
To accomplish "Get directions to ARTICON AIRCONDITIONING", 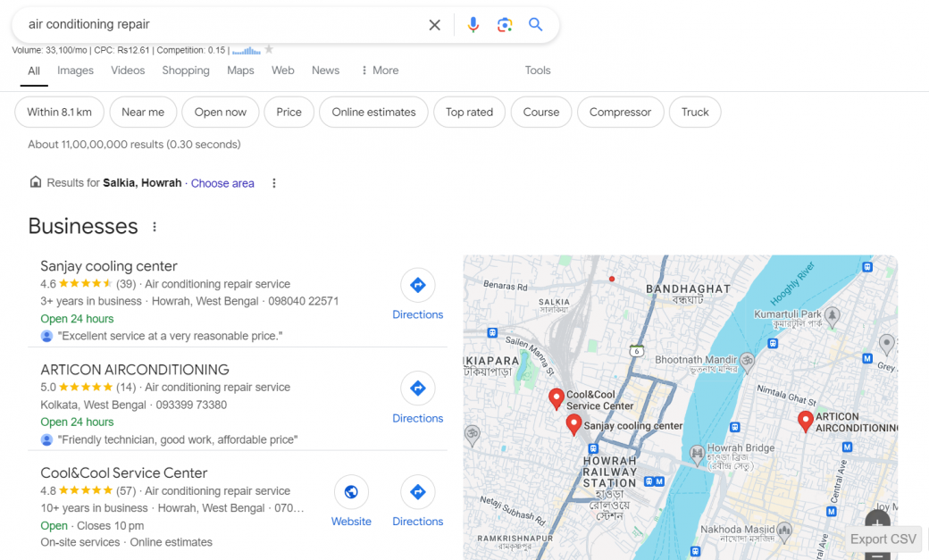I will (x=418, y=389).
